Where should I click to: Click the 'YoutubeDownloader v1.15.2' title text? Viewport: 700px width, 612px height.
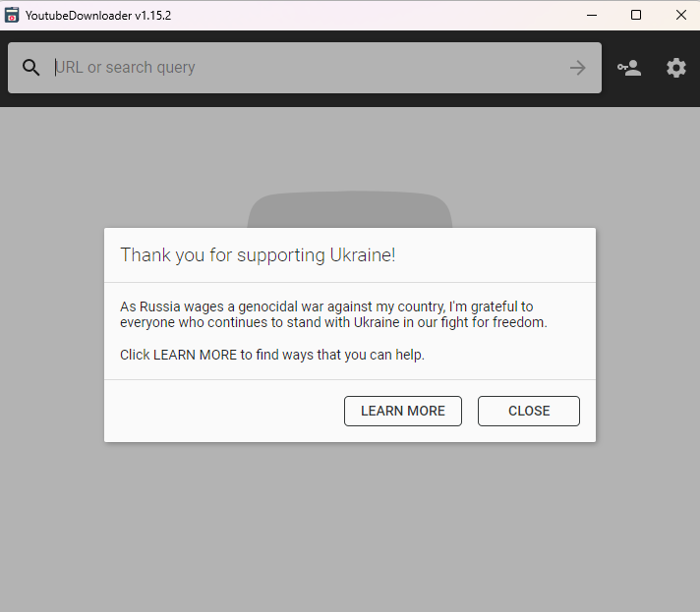tap(98, 16)
